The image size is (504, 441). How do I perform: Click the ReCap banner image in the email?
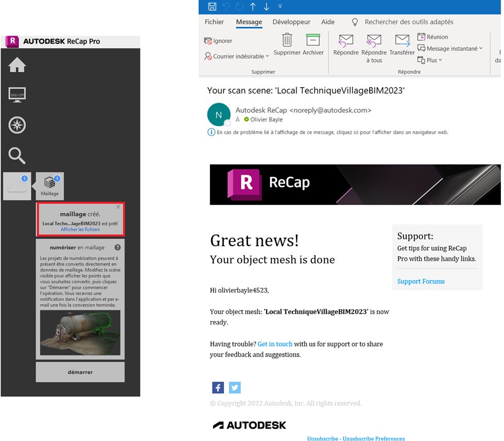[x=355, y=184]
